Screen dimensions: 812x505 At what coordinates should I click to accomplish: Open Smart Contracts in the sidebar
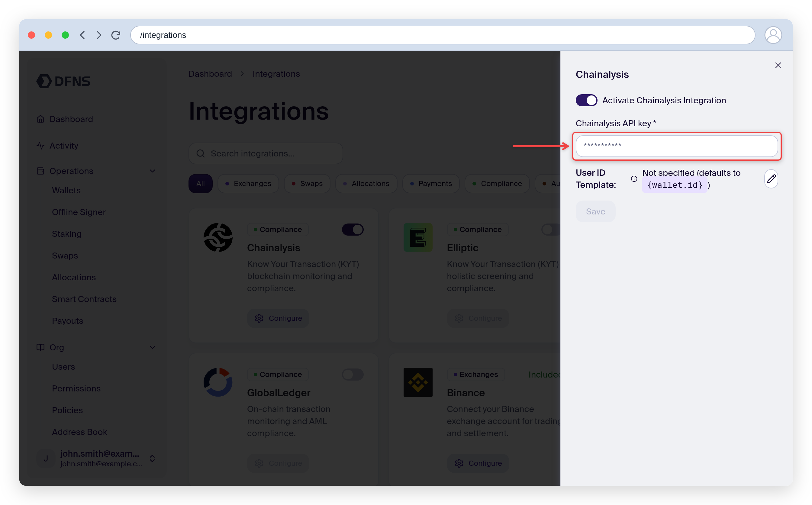click(84, 299)
